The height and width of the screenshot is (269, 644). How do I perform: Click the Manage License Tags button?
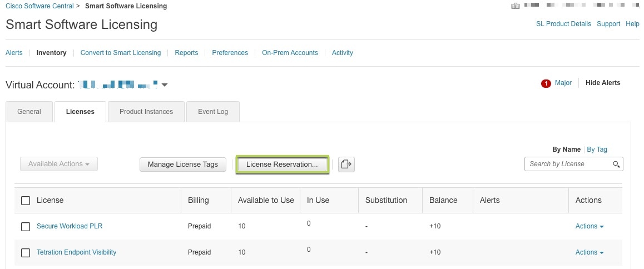coord(183,165)
